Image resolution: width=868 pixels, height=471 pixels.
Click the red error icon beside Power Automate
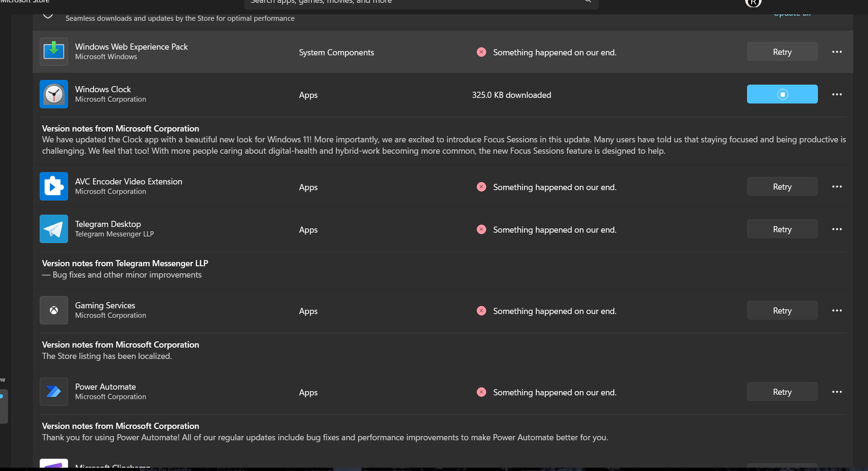pos(481,392)
